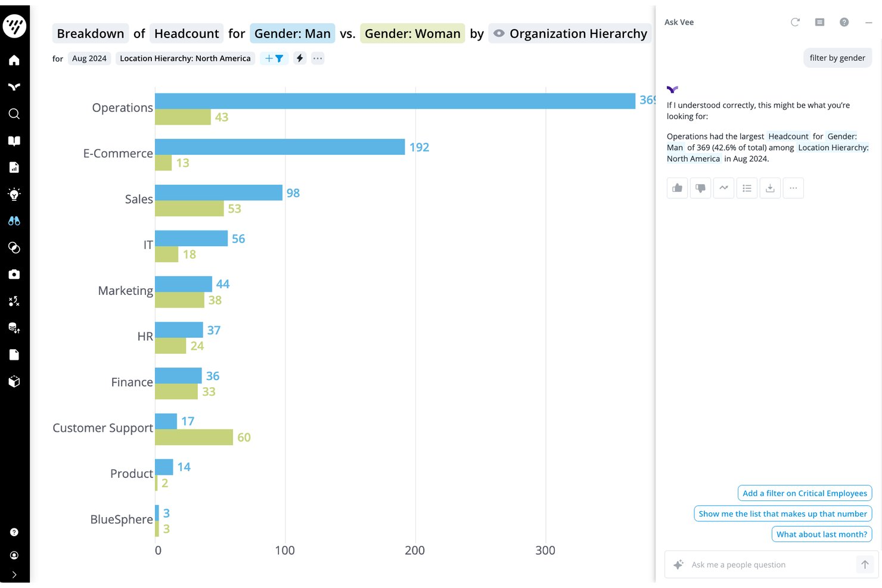
Task: Open the data upload database icon
Action: pyautogui.click(x=14, y=328)
